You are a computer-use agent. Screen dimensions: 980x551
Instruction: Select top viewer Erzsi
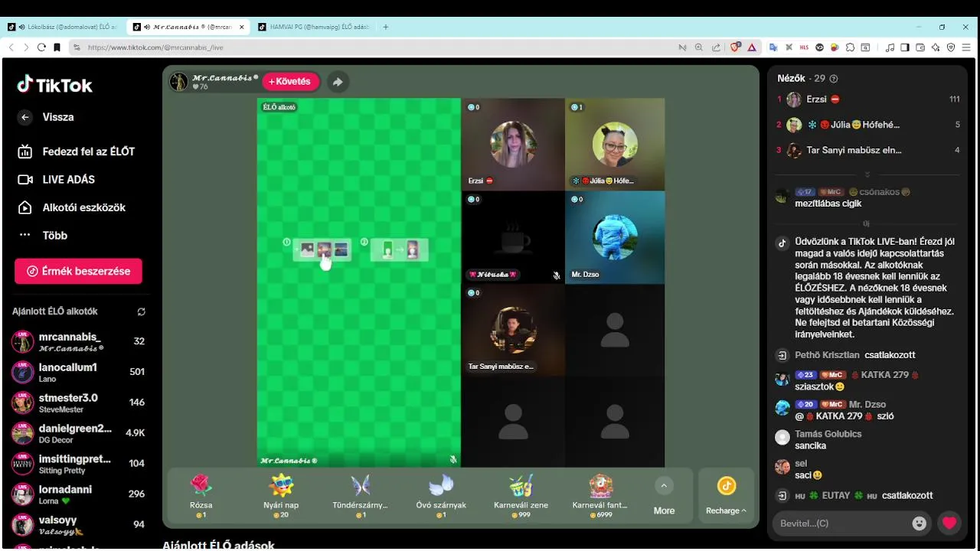coord(868,99)
